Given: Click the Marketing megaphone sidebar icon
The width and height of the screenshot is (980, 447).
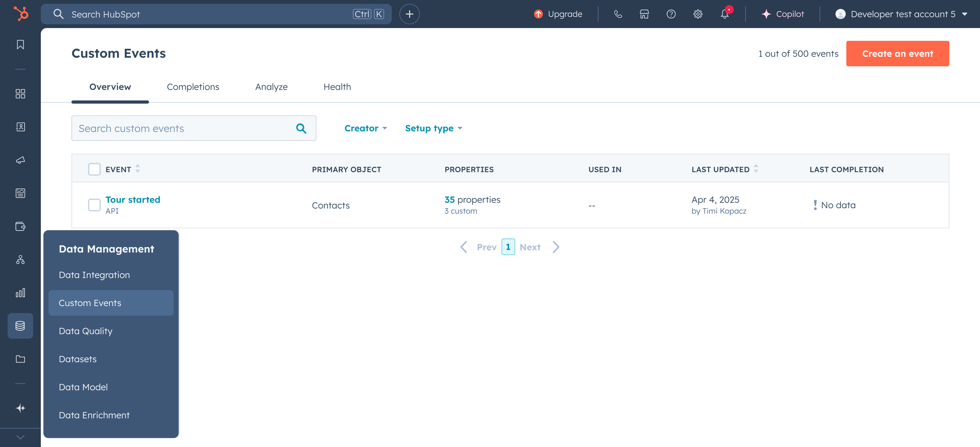Looking at the screenshot, I should 20,160.
